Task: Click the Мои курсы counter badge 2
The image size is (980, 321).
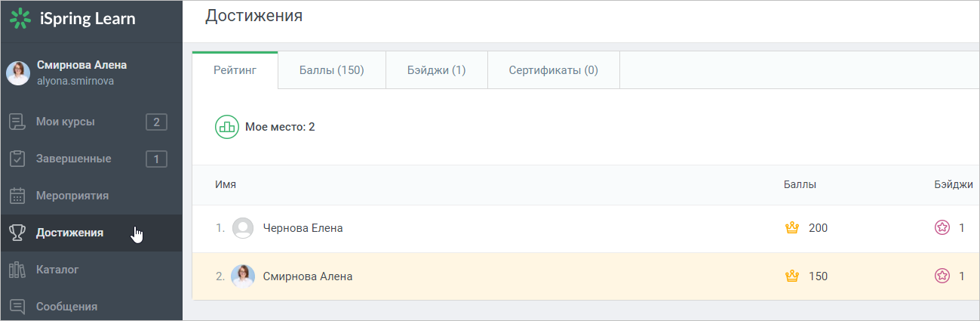Action: coord(156,122)
